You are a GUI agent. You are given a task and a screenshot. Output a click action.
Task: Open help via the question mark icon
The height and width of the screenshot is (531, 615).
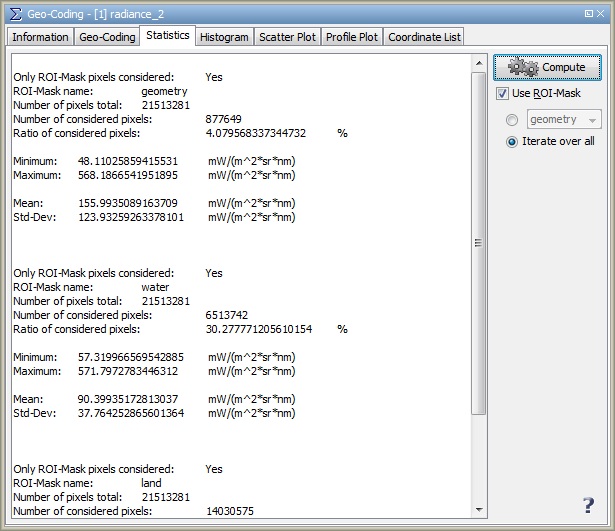click(x=588, y=505)
